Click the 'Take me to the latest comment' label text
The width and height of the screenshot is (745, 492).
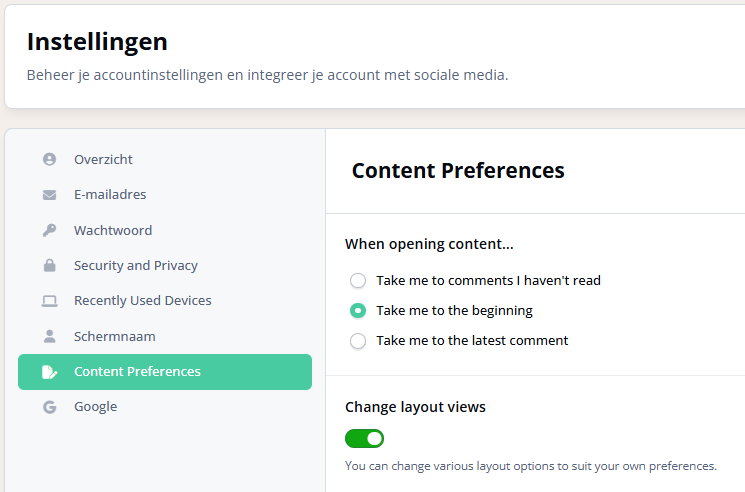pyautogui.click(x=472, y=341)
